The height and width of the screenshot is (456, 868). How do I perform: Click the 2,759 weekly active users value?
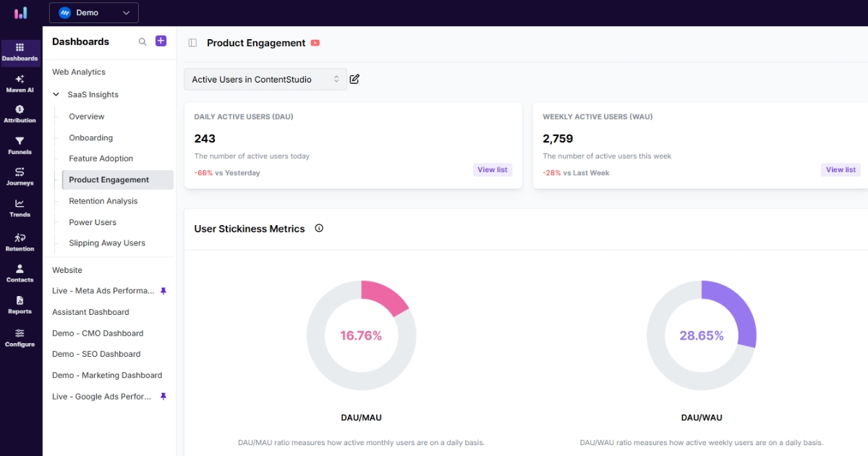tap(557, 138)
